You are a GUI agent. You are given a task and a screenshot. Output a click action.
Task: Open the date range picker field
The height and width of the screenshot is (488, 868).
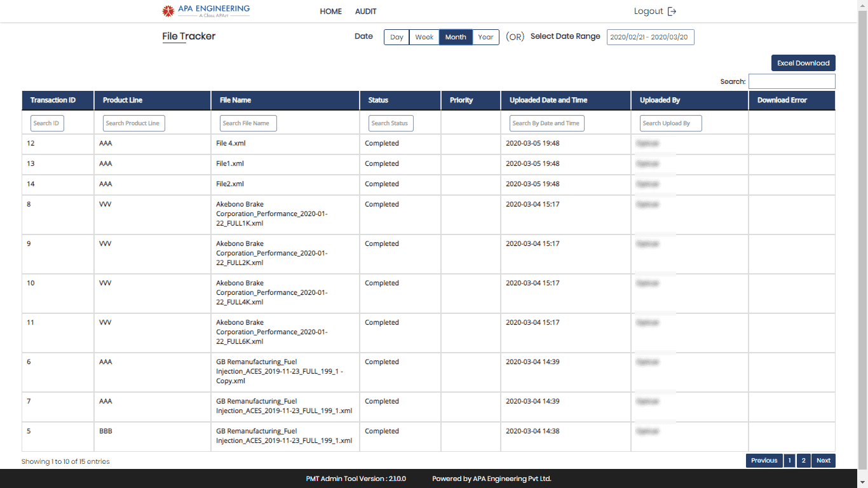click(650, 37)
